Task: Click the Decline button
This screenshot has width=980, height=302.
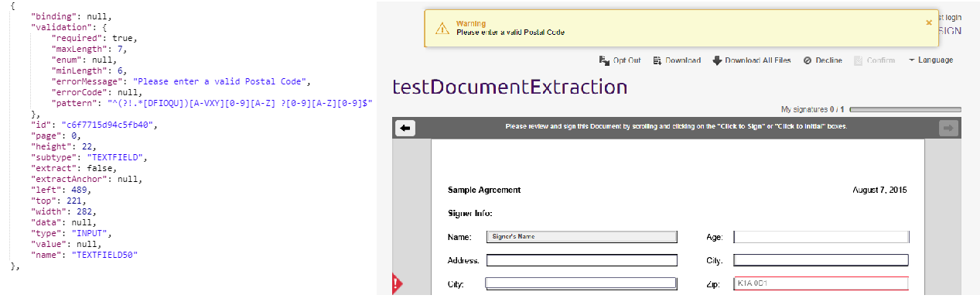Action: click(822, 60)
